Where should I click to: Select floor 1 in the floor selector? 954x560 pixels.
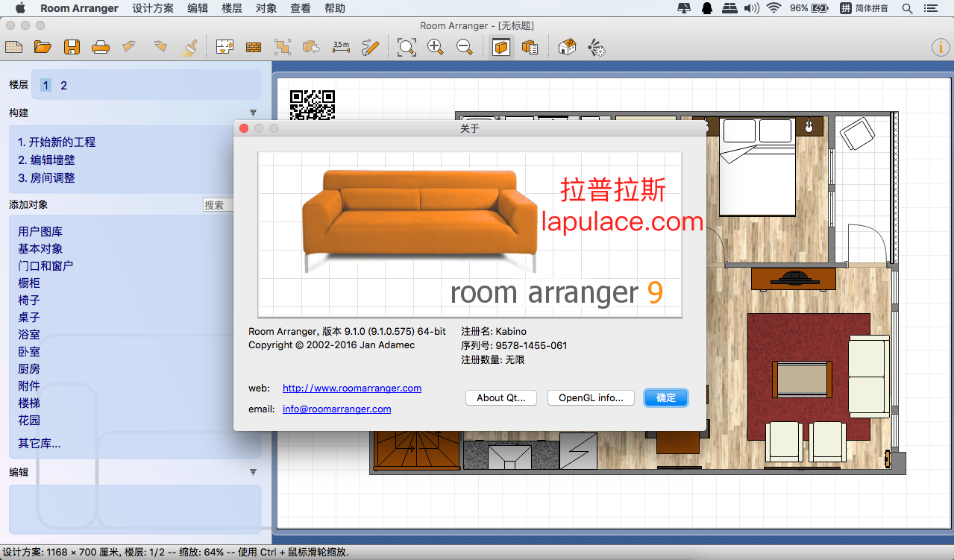(45, 85)
